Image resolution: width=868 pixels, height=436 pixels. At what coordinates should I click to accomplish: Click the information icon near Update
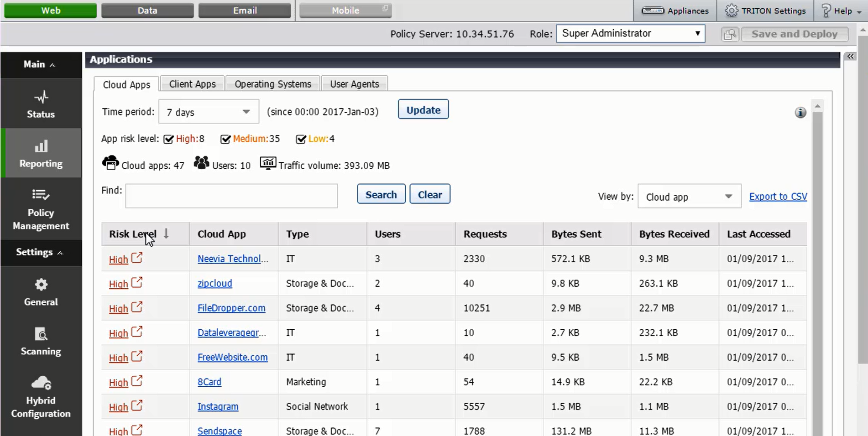click(800, 113)
